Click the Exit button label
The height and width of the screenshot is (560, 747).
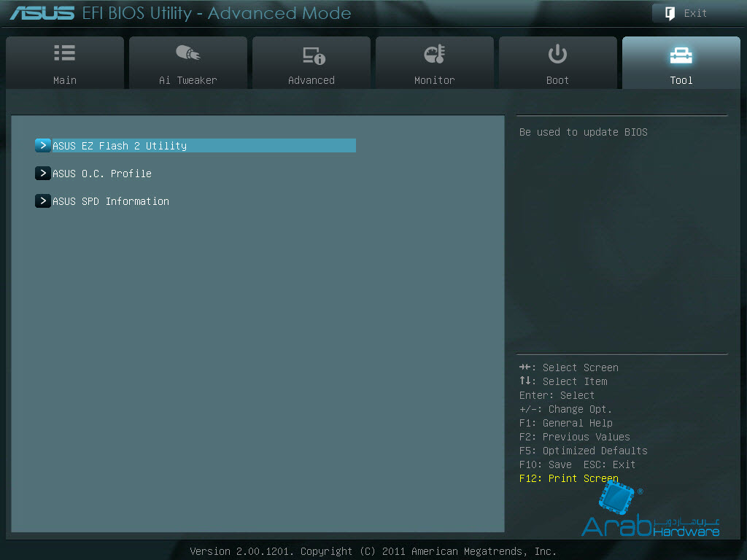[695, 13]
